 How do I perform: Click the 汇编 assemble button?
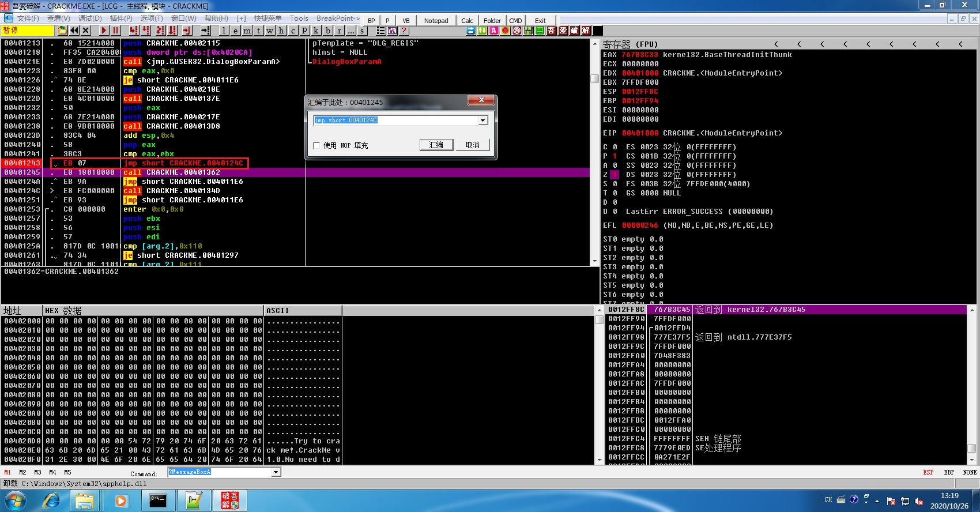coord(436,145)
